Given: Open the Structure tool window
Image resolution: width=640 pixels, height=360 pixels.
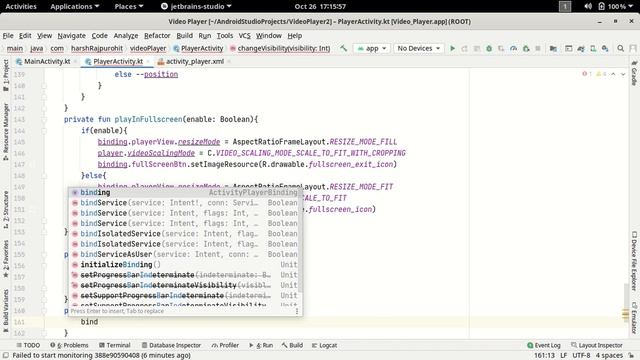Looking at the screenshot, I should (6, 209).
